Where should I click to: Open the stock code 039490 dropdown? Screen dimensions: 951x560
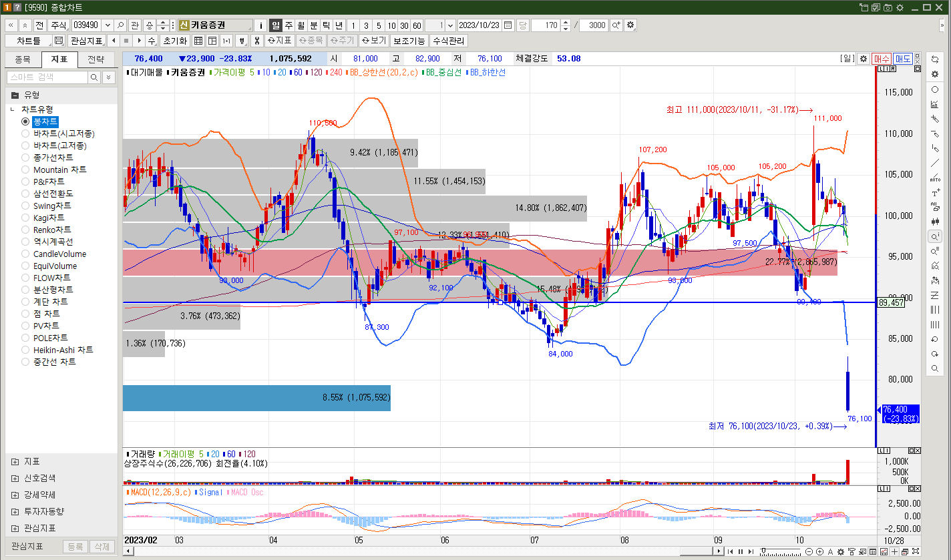point(108,25)
